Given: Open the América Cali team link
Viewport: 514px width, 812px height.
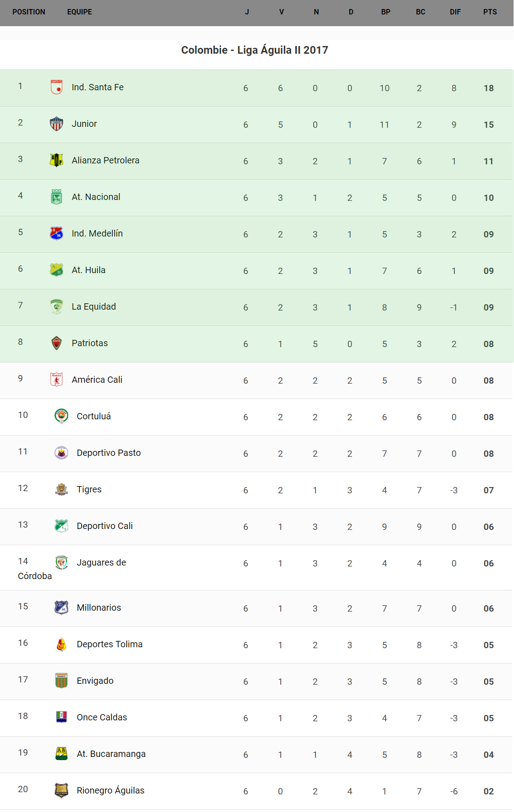Looking at the screenshot, I should pos(97,380).
